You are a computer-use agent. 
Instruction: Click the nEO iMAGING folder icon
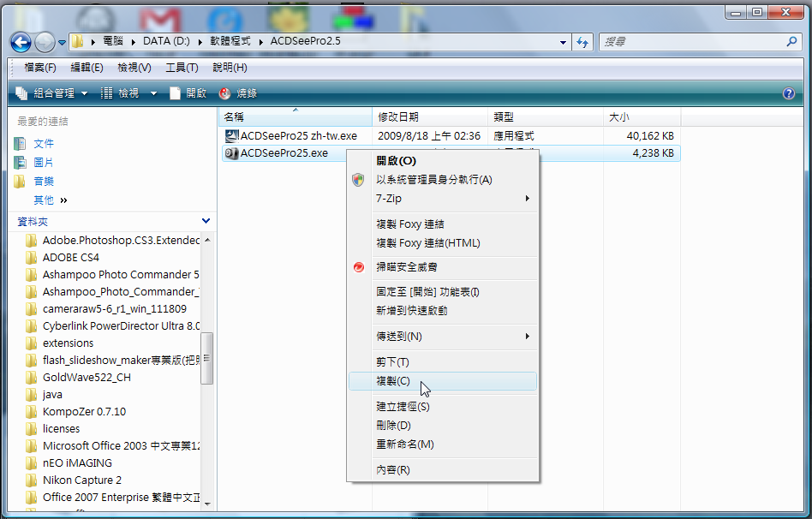point(32,463)
